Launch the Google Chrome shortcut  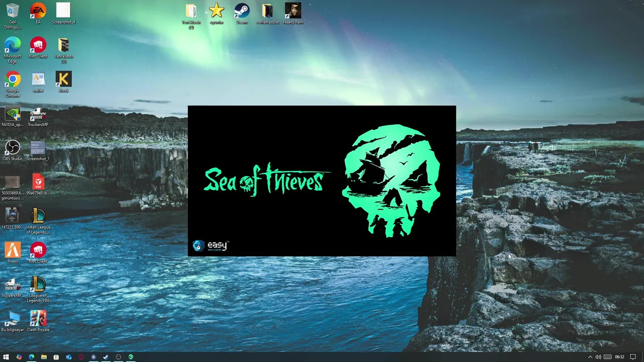[13, 84]
